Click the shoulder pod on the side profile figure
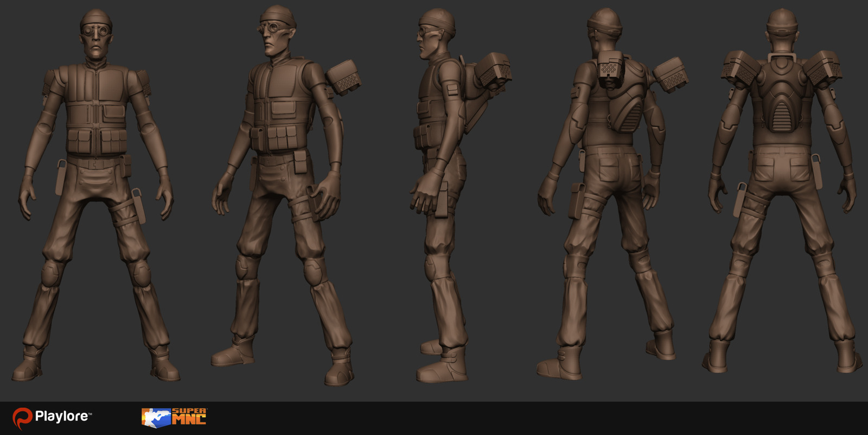Image resolution: width=868 pixels, height=435 pixels. click(491, 71)
